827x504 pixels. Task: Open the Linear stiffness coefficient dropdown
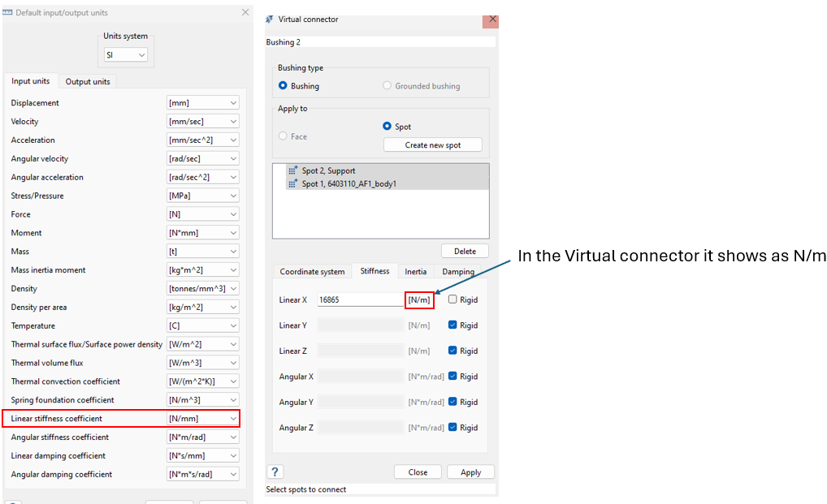click(203, 418)
